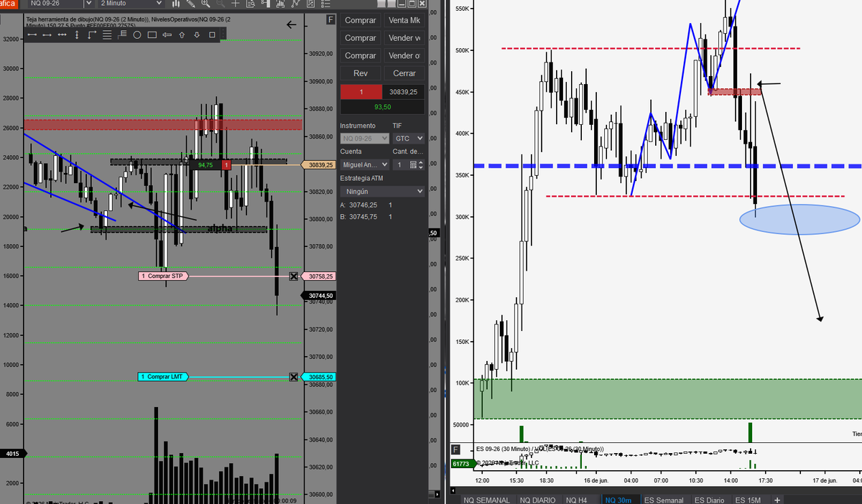The width and height of the screenshot is (862, 504).
Task: Select the line drawing tool
Action: [32, 34]
